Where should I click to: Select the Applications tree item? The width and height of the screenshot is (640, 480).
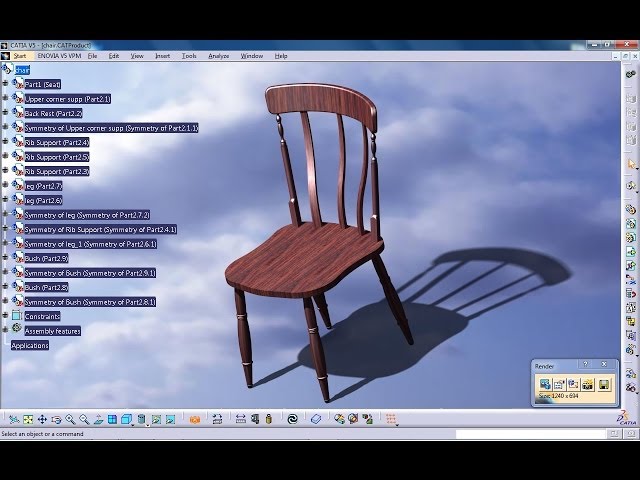[x=30, y=345]
